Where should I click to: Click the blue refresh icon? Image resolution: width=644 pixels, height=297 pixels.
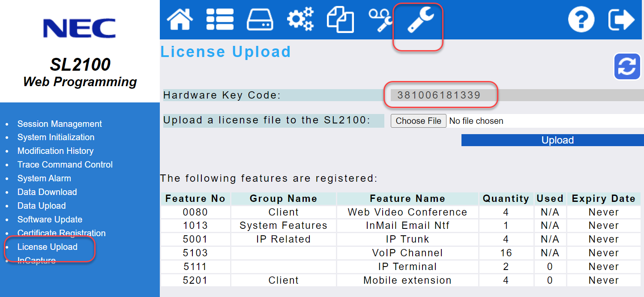click(627, 66)
